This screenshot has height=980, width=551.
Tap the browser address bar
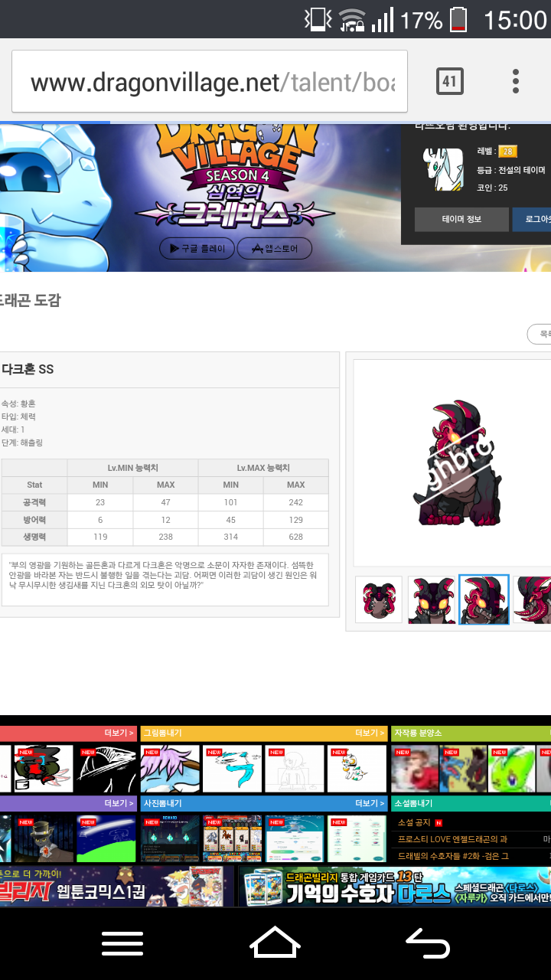[x=209, y=82]
